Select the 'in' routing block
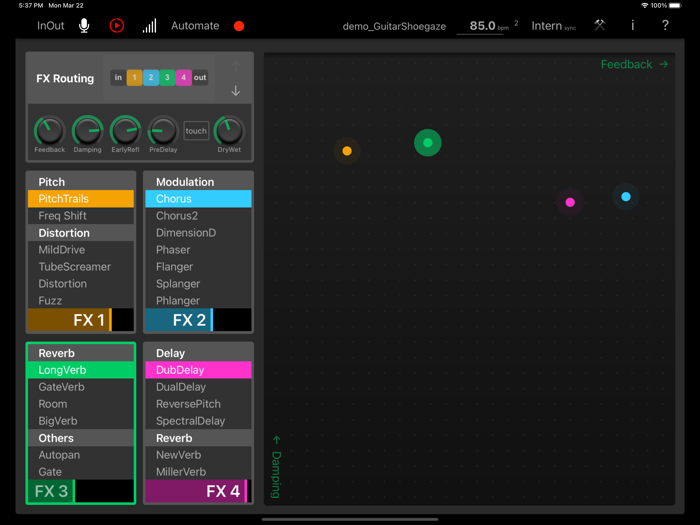Screen dimensions: 700x525 118,78
